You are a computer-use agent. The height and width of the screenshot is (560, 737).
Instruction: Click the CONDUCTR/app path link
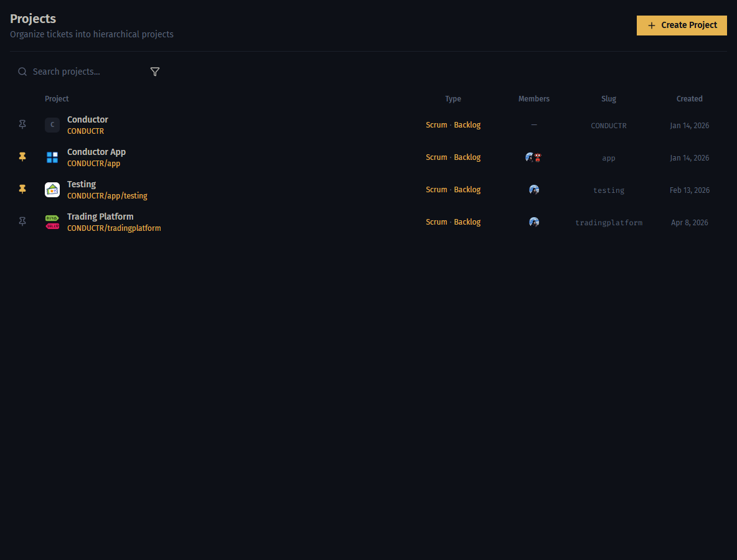(x=93, y=164)
